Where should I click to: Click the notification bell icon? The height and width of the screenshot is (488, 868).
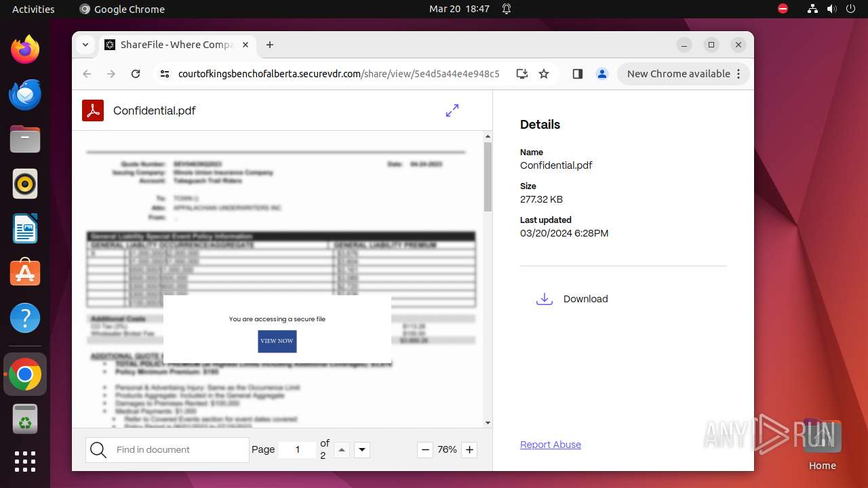click(507, 9)
